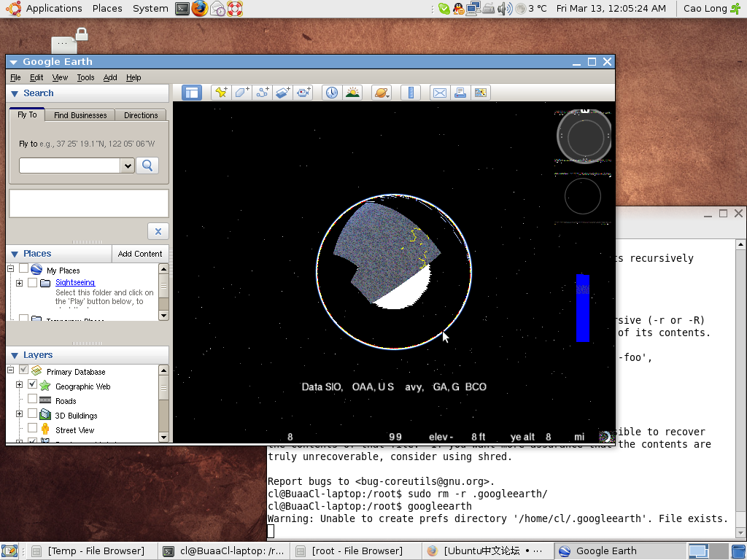Image resolution: width=747 pixels, height=560 pixels.
Task: Click the View in Google Maps icon
Action: tap(480, 93)
